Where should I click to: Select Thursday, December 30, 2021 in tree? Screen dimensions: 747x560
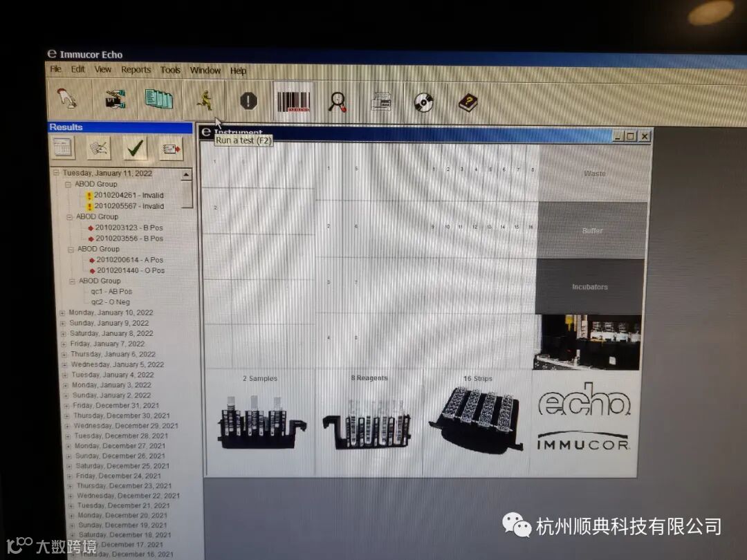click(x=122, y=416)
